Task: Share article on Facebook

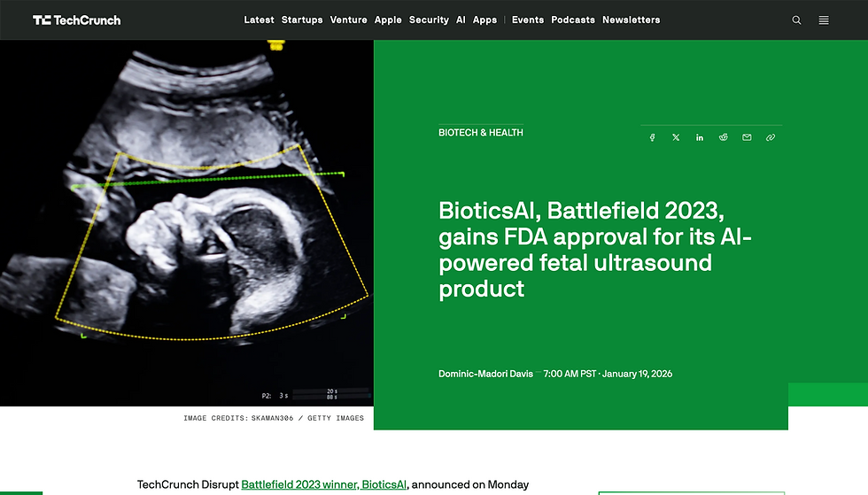Action: tap(652, 137)
